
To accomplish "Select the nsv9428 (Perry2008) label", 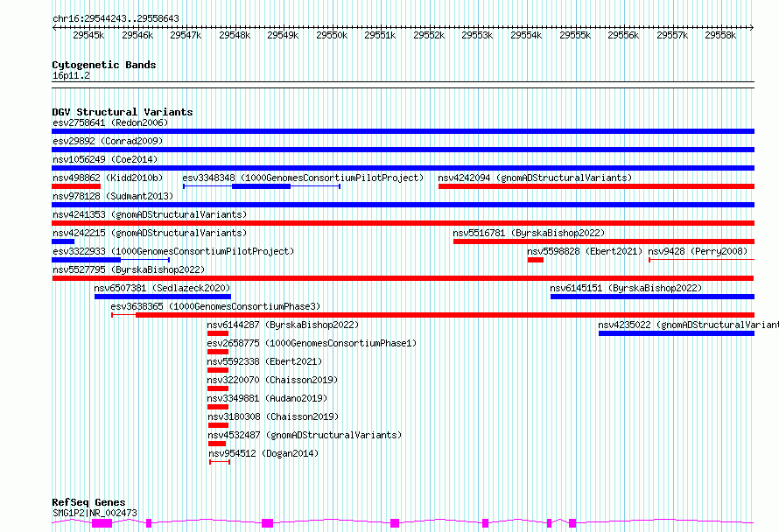I will click(x=698, y=251).
